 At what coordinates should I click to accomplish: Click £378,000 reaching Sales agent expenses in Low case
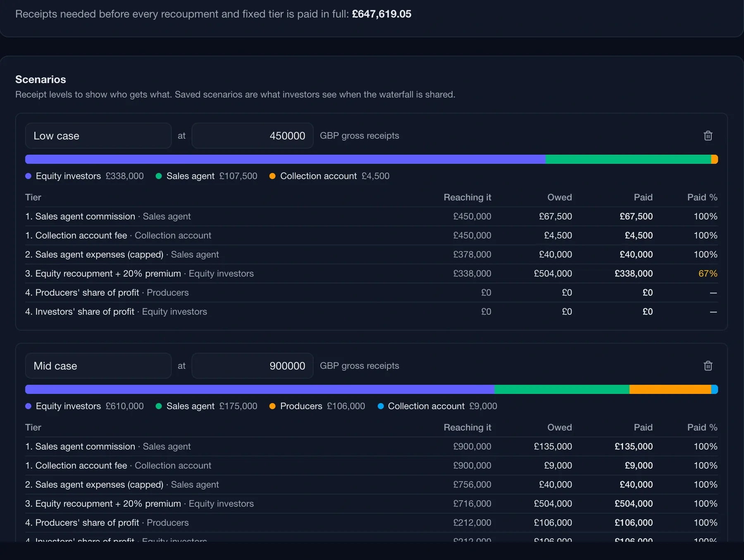tap(472, 254)
